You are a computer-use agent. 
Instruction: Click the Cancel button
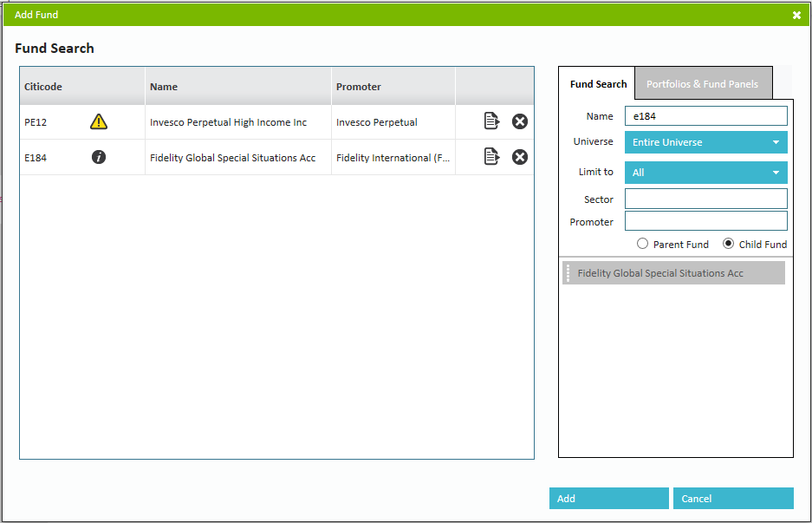733,498
